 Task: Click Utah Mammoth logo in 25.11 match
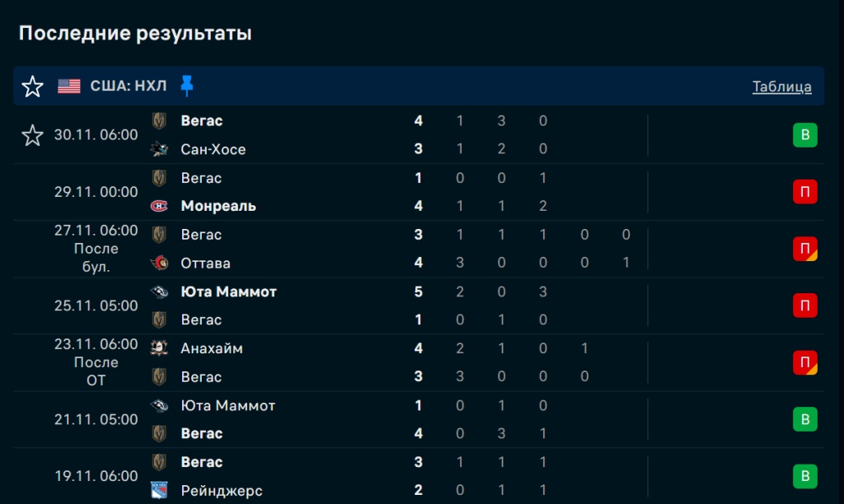[159, 292]
